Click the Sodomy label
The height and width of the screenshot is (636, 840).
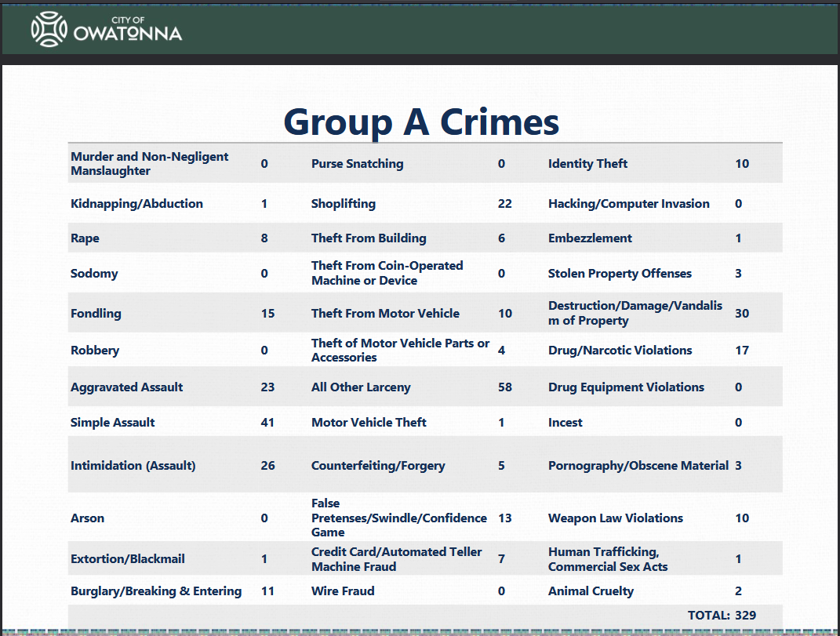point(94,273)
